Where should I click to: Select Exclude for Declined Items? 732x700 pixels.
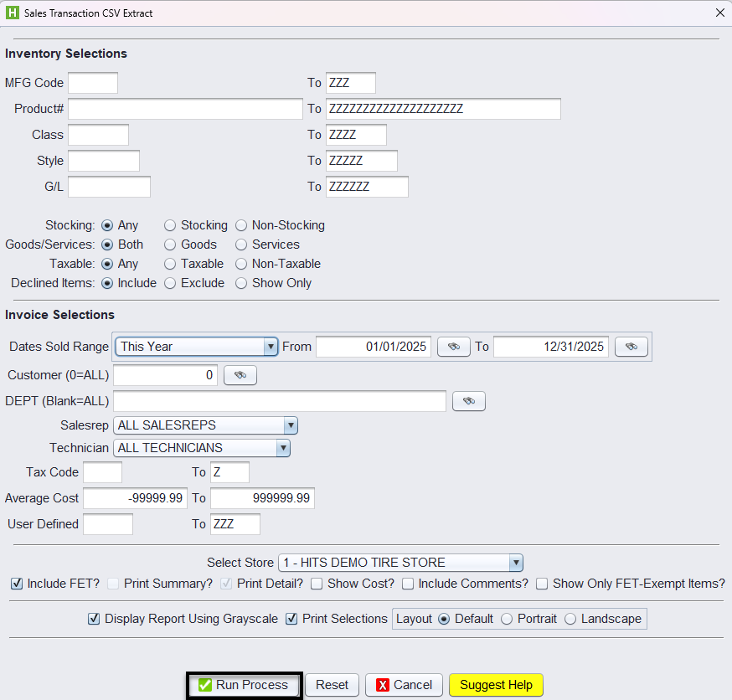tap(170, 283)
